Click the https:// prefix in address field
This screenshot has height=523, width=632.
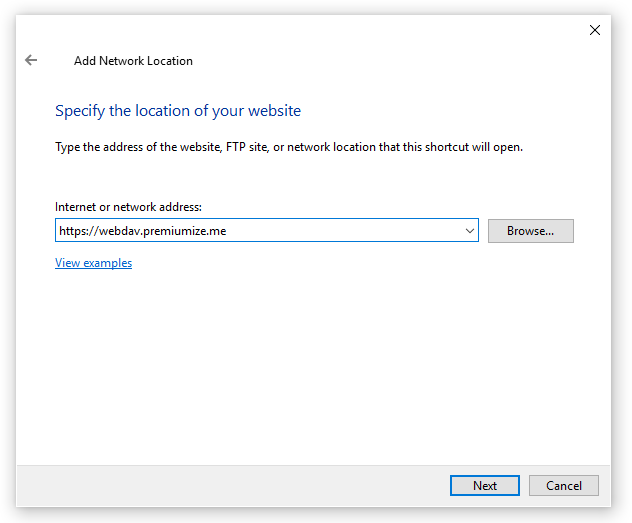(79, 231)
